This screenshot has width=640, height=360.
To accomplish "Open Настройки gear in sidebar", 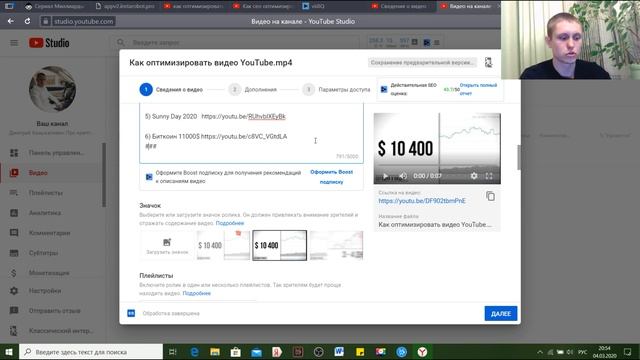I will coord(14,291).
